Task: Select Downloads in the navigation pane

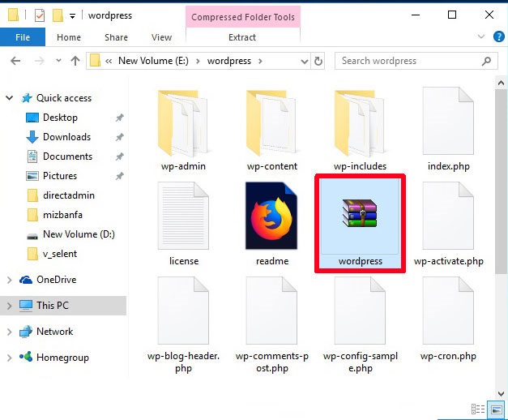Action: coord(66,137)
